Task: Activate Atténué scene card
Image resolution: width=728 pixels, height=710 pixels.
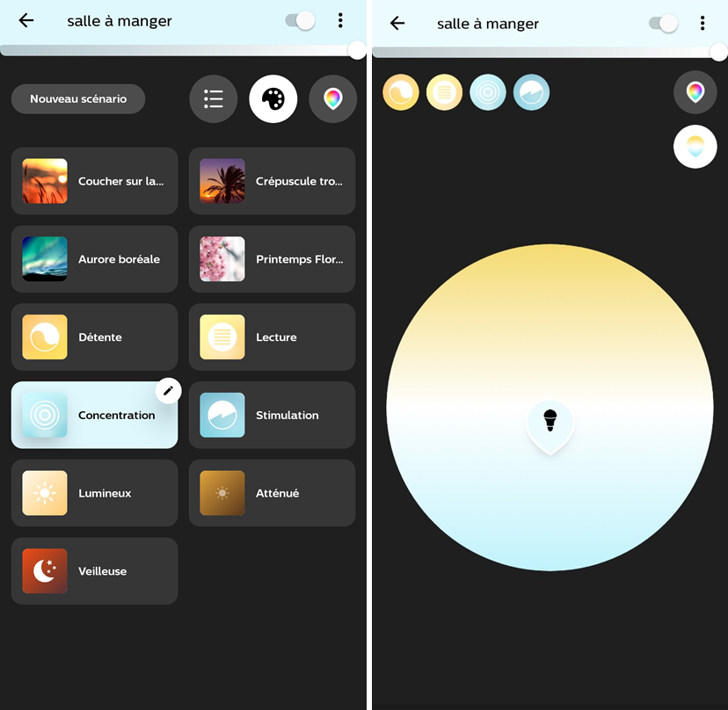Action: coord(272,493)
